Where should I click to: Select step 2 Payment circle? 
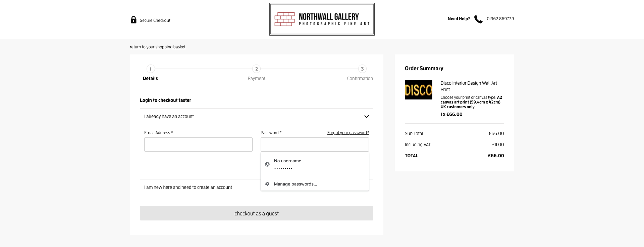tap(256, 69)
